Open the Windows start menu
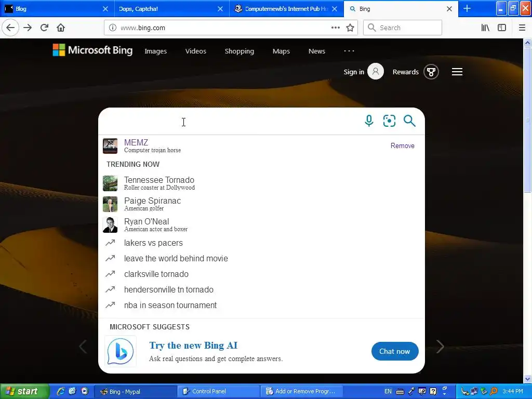This screenshot has width=532, height=399. pos(24,391)
